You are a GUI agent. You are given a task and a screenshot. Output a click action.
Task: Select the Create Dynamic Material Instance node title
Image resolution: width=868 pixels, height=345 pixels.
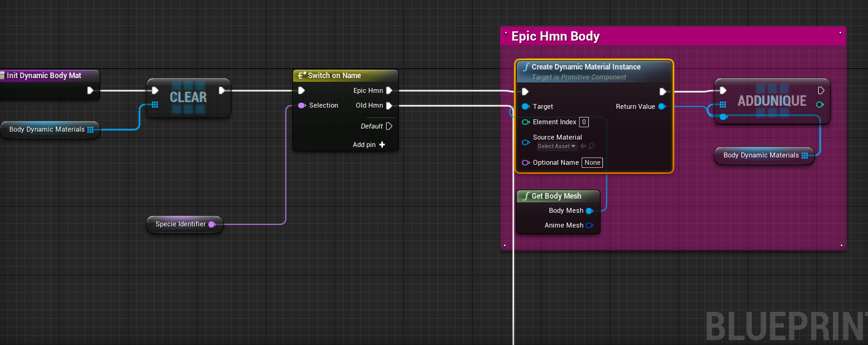(586, 67)
